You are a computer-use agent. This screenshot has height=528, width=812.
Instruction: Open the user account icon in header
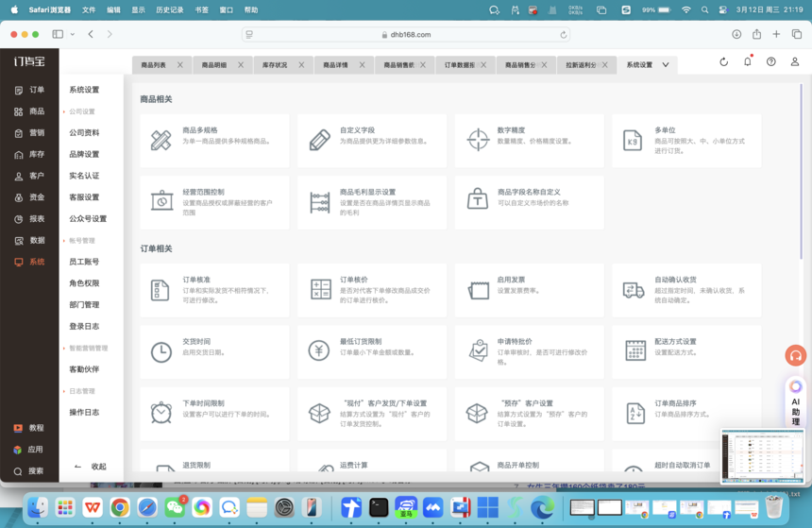[794, 61]
